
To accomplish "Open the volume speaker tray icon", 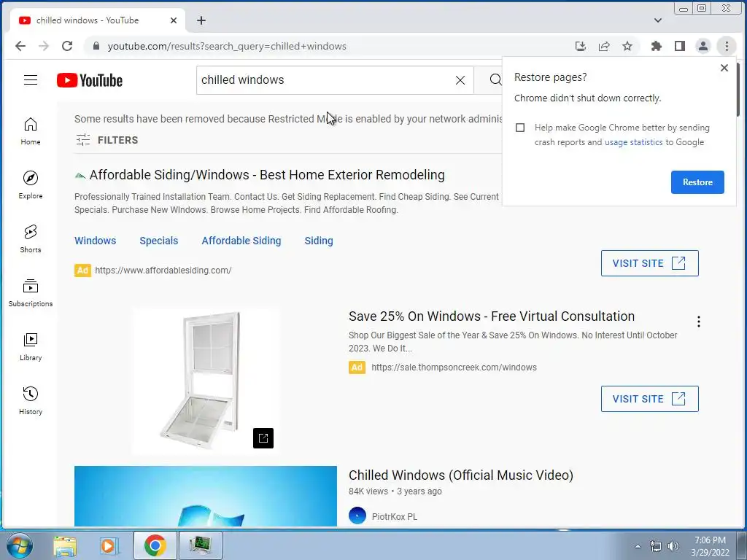I will coord(673,546).
